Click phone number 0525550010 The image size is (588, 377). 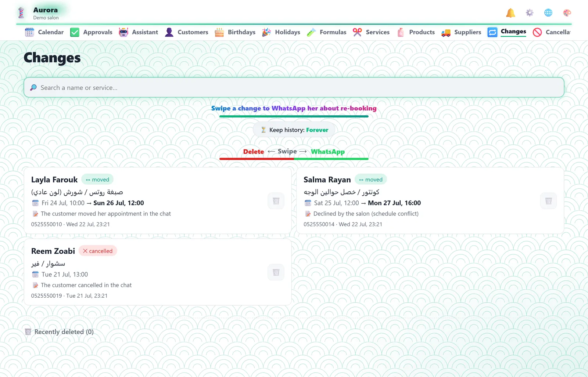pos(47,224)
